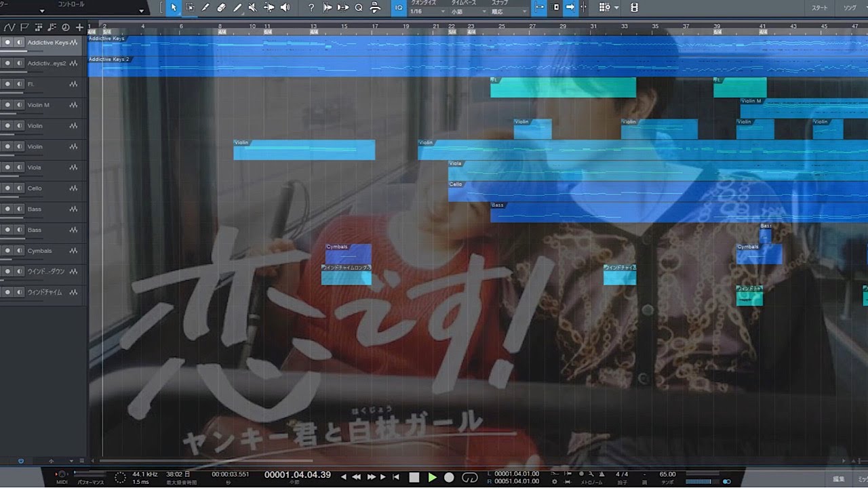Screen dimensions: 868x488
Task: Click the loop end R 00051.04.01.00 field
Action: click(x=517, y=481)
